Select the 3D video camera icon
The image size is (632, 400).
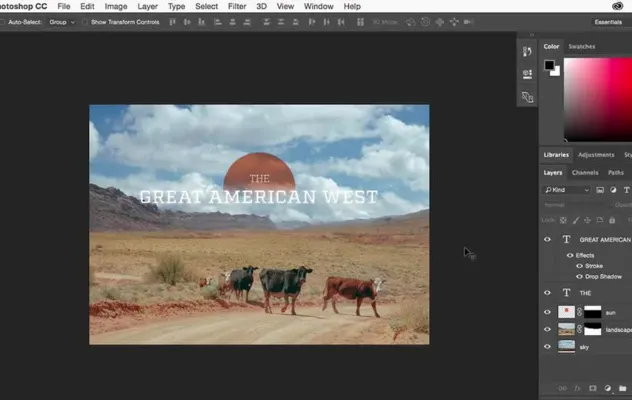(468, 22)
